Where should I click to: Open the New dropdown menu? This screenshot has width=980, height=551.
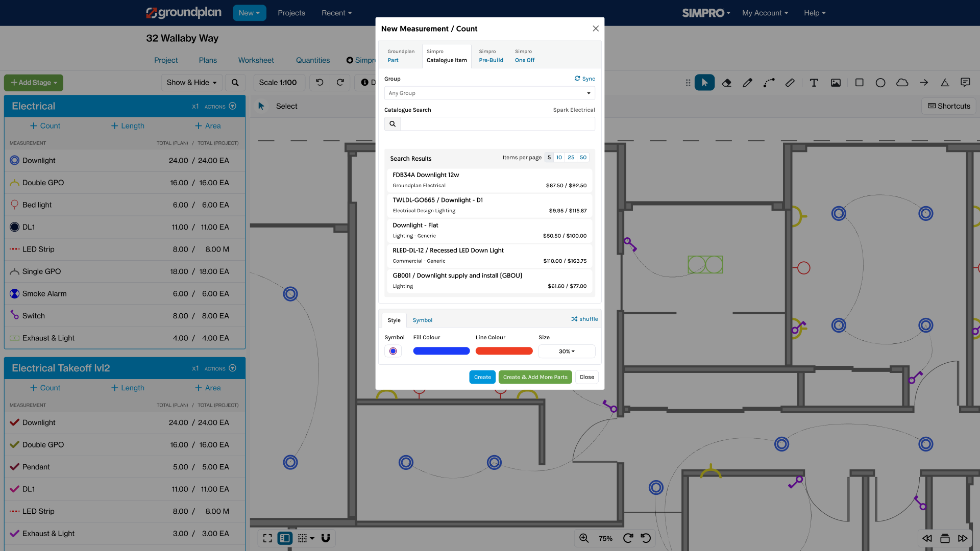point(249,13)
